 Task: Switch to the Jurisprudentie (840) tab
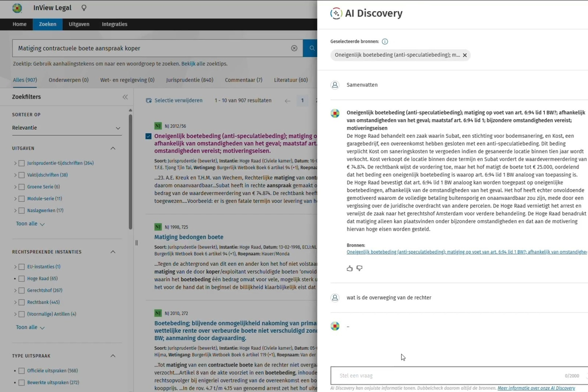tap(189, 80)
